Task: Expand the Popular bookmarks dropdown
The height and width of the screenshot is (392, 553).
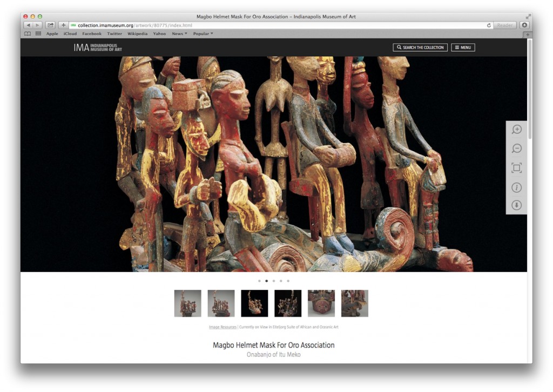Action: point(203,34)
